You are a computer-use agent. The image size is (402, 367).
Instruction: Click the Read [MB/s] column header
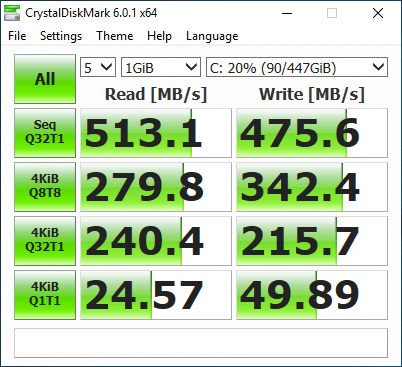[156, 94]
